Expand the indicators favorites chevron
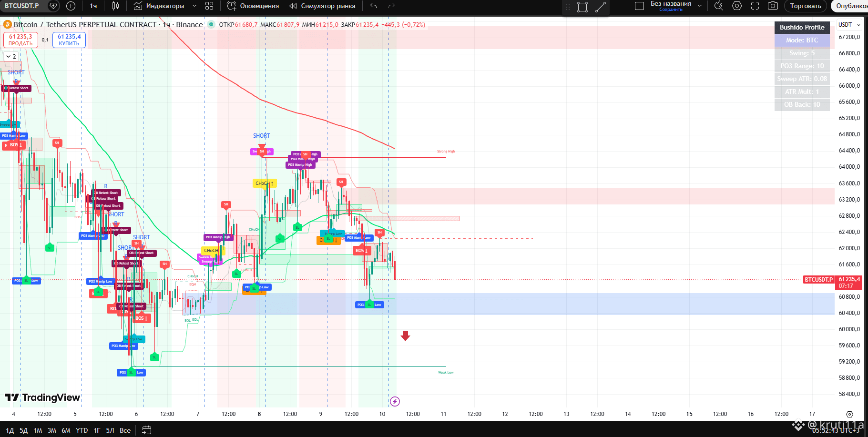This screenshot has width=868, height=437. click(x=194, y=6)
